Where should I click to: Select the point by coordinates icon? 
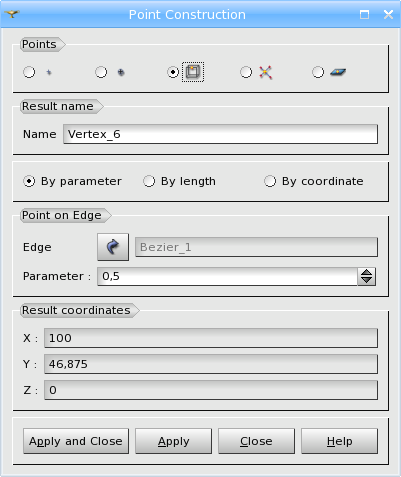[x=49, y=72]
